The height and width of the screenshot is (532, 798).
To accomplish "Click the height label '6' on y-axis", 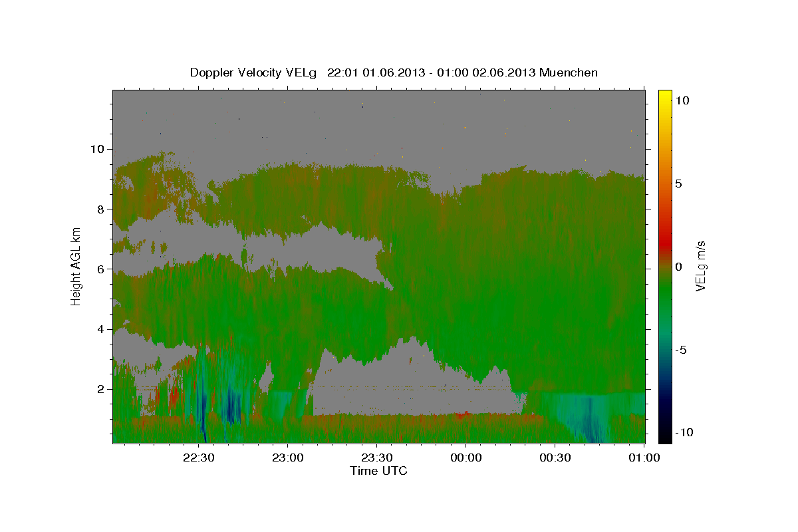I will pos(100,269).
